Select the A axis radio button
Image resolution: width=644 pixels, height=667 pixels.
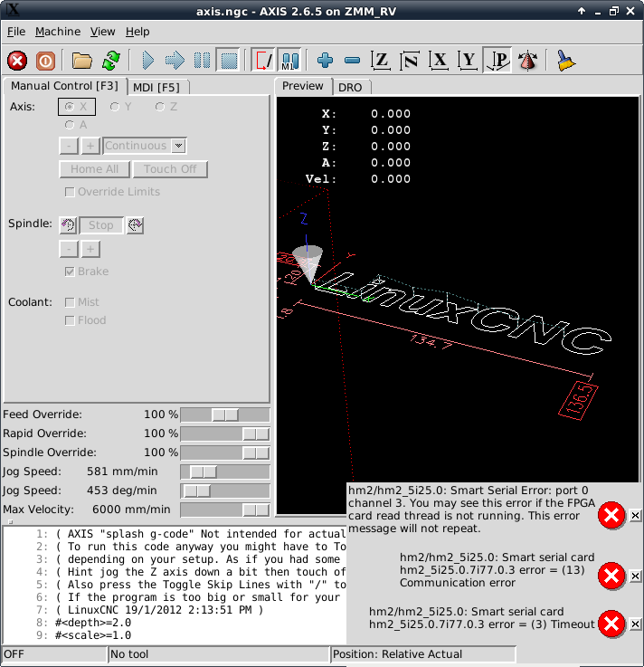[76, 125]
